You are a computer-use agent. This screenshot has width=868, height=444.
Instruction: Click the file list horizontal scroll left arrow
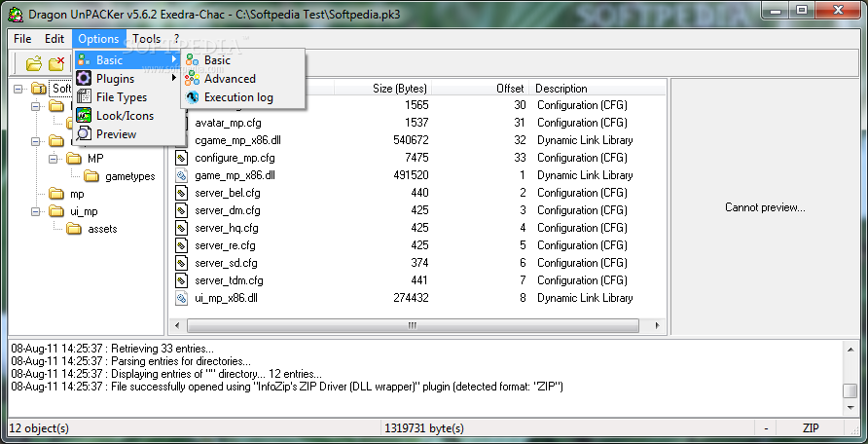(177, 325)
